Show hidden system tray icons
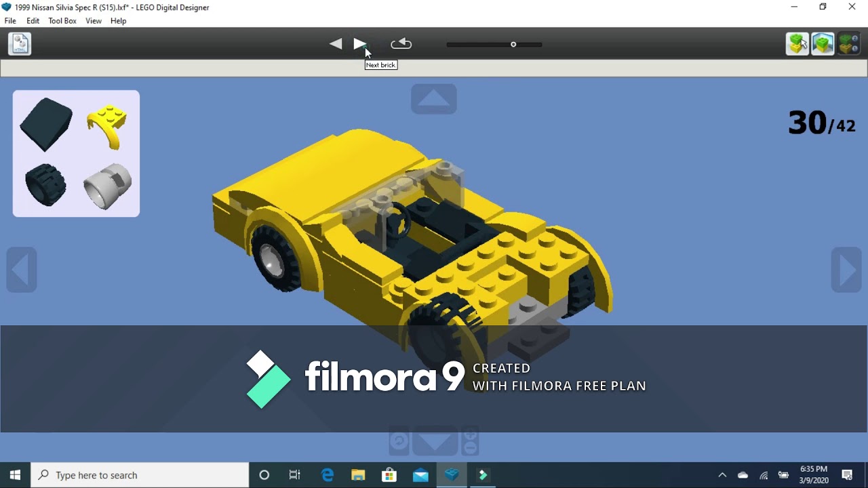868x488 pixels. click(722, 475)
